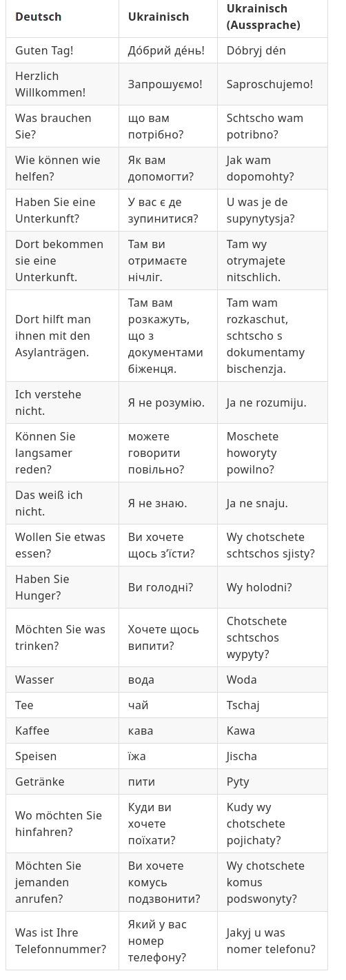Click the pronunciation 'Kudy wy chotschete pojichaty?'
346x980 pixels.
(256, 824)
